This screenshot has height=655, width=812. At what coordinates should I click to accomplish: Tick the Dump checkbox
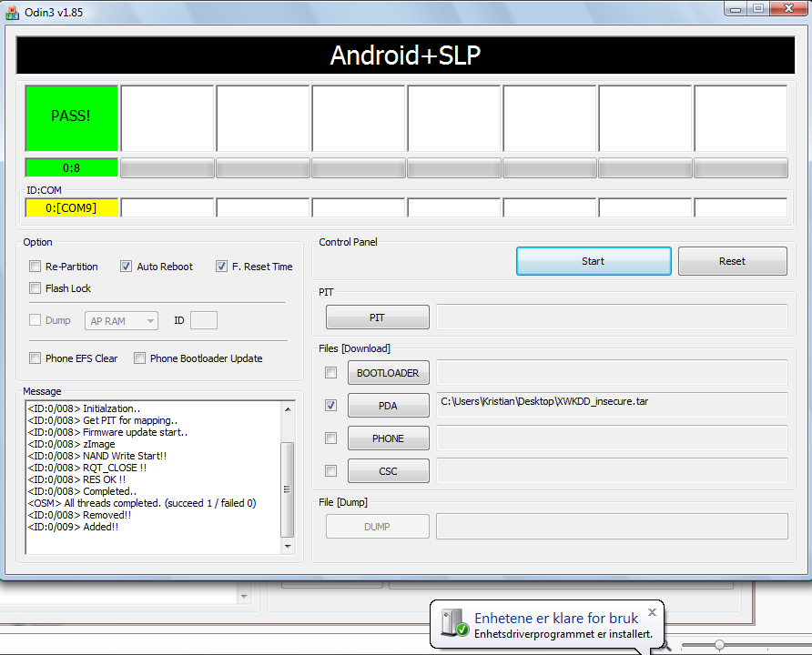[x=36, y=320]
